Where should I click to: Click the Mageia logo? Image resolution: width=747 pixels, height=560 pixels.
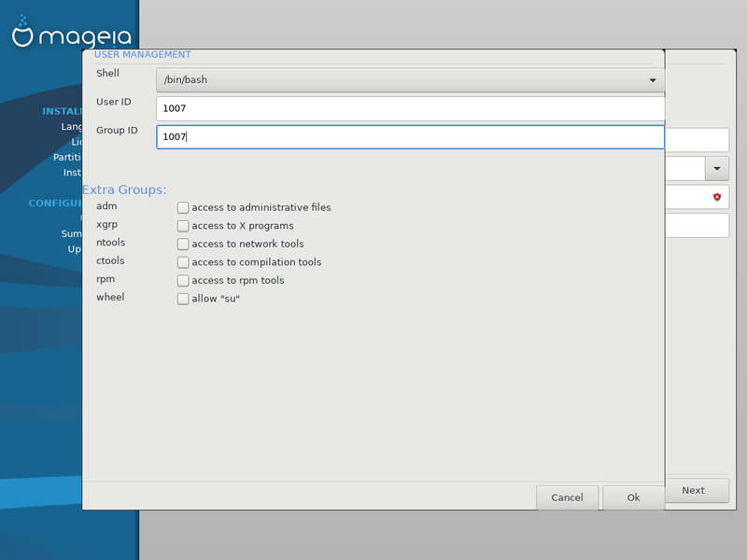click(72, 33)
